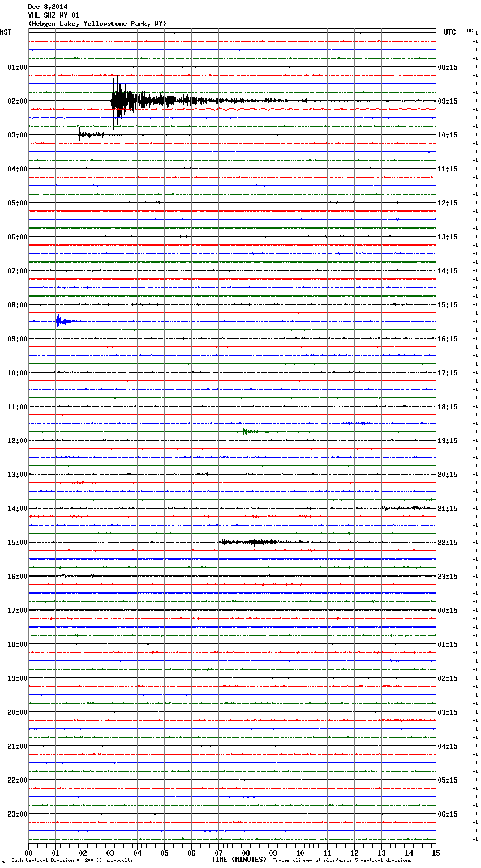Image resolution: width=481 pixels, height=868 pixels.
Task: Click the 'Each Vertical Division = 200.00 microvolts' note
Action: 72,861
